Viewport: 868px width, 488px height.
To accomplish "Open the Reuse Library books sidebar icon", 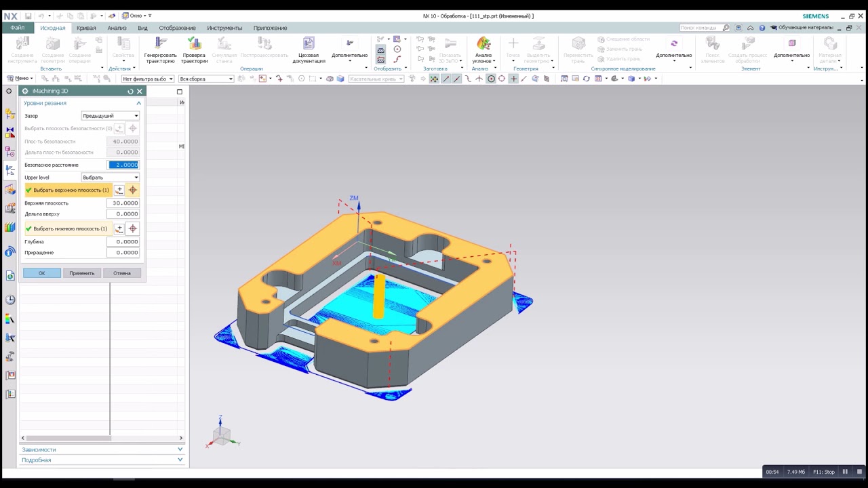I will pos(9,228).
